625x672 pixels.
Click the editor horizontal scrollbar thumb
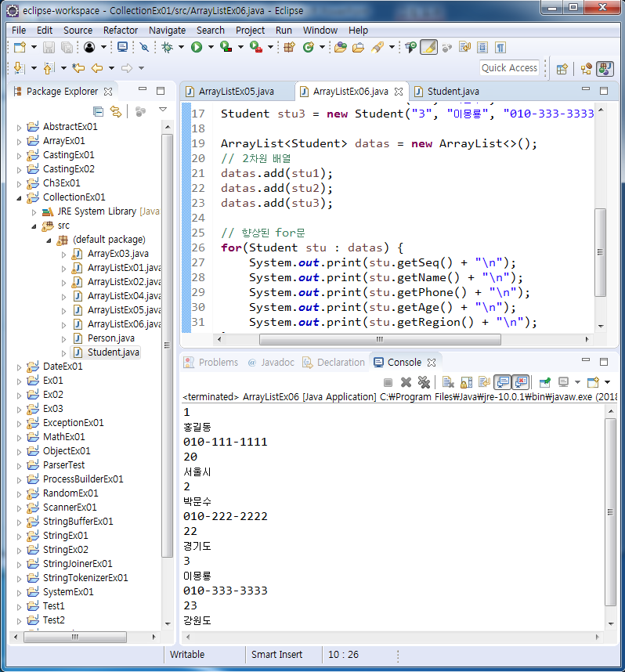[x=380, y=339]
